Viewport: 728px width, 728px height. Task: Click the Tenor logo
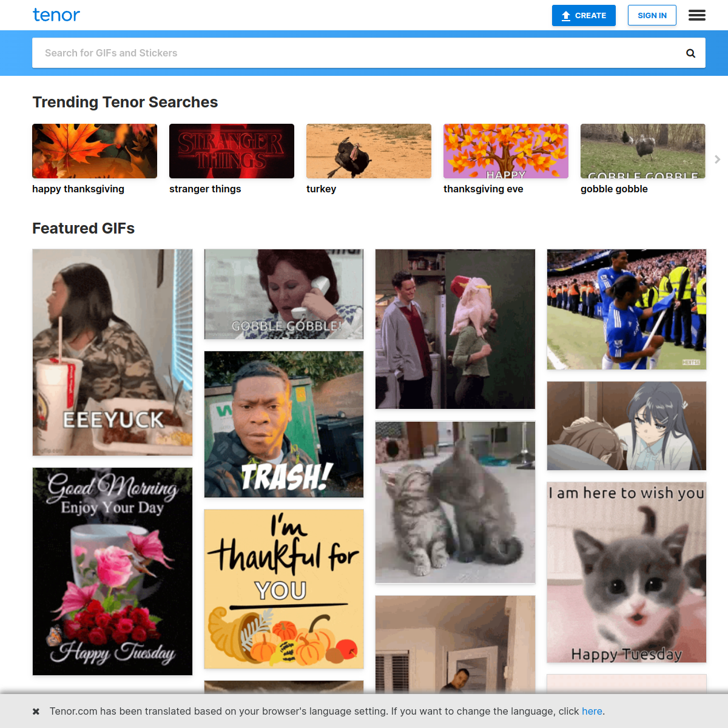point(56,15)
